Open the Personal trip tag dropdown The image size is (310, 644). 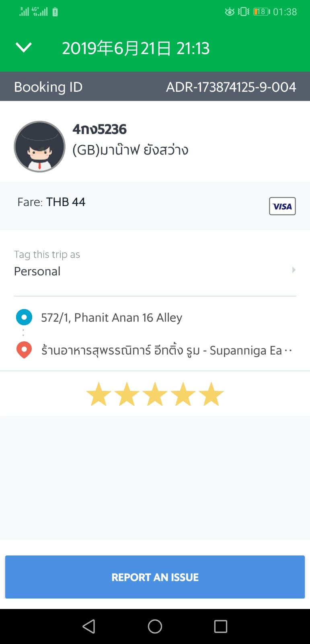[x=37, y=271]
